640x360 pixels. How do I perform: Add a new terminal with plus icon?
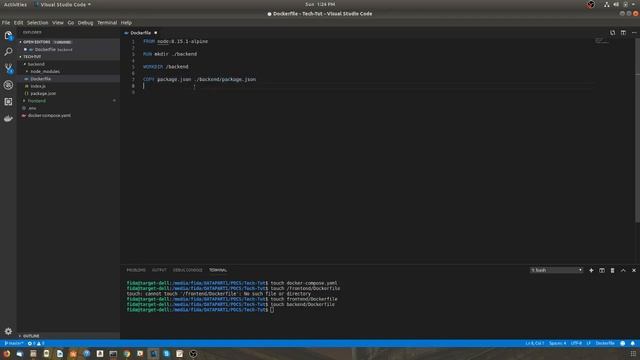pos(591,270)
